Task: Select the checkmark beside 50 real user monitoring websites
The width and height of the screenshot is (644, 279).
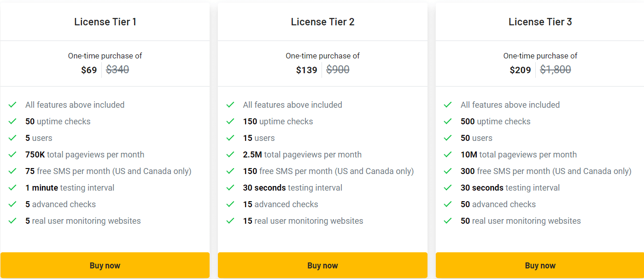Action: (447, 221)
